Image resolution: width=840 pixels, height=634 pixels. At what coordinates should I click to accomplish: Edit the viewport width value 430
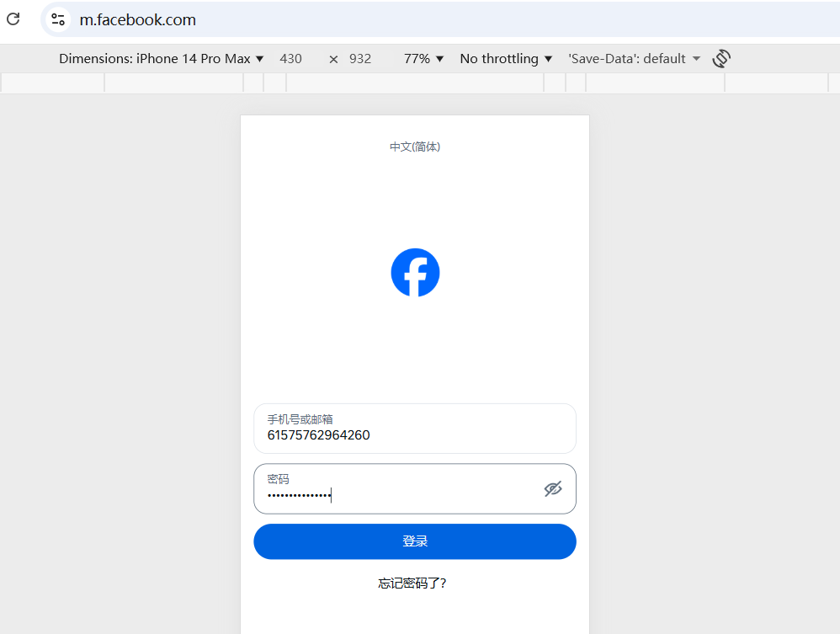(x=291, y=58)
